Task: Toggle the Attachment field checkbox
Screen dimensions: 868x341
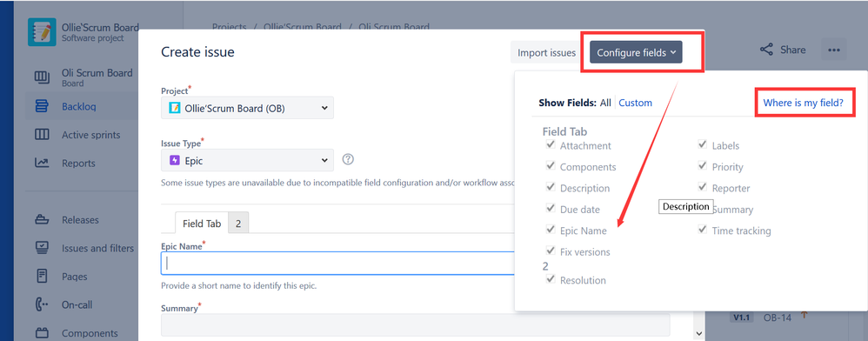Action: (551, 144)
